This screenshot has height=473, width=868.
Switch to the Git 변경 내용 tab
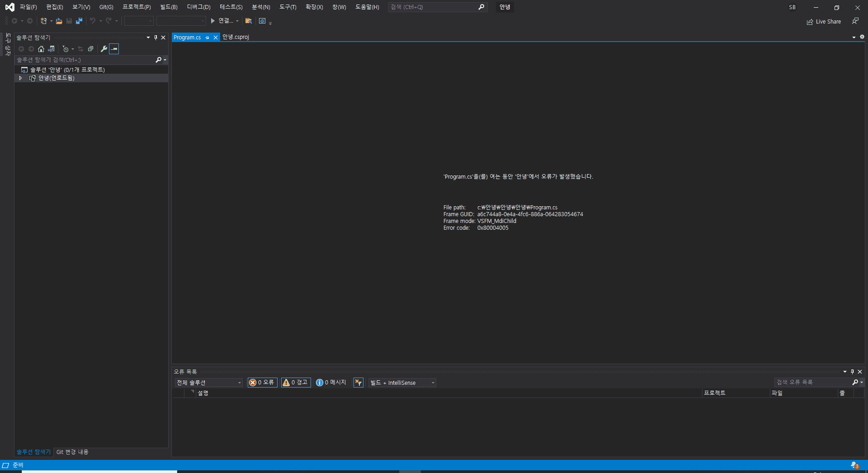(72, 452)
